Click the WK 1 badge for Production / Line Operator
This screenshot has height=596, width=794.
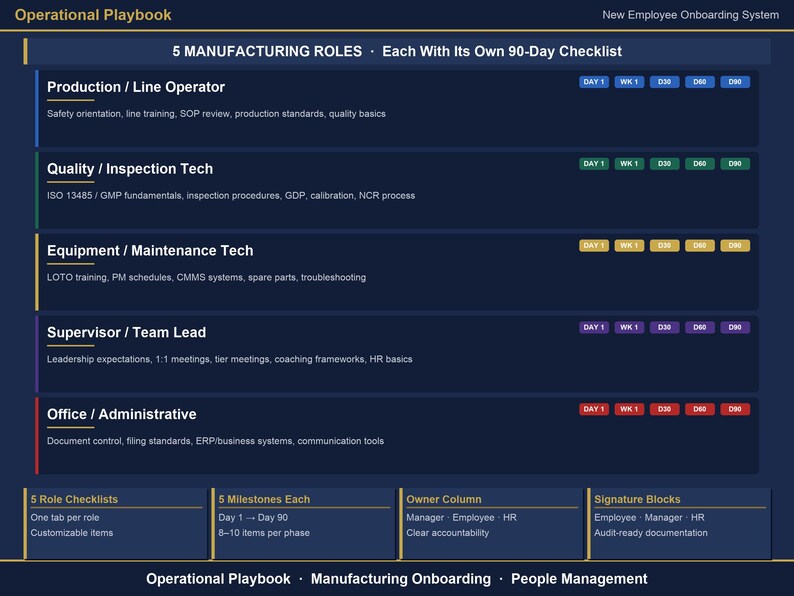[629, 82]
